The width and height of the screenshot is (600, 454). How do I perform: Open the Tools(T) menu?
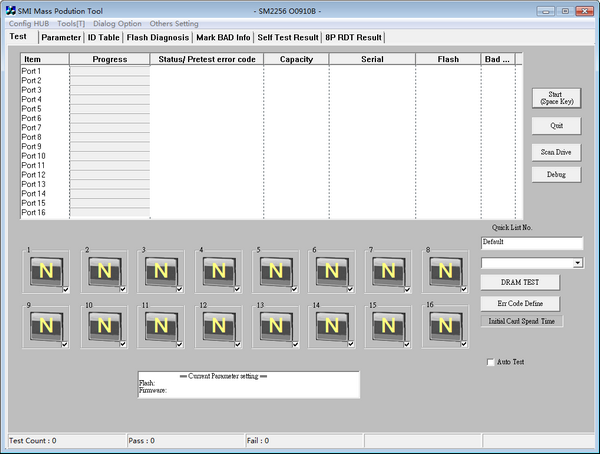70,23
